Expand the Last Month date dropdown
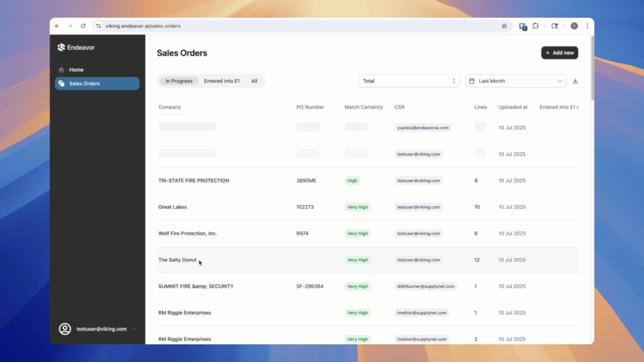The height and width of the screenshot is (362, 644). click(x=516, y=81)
